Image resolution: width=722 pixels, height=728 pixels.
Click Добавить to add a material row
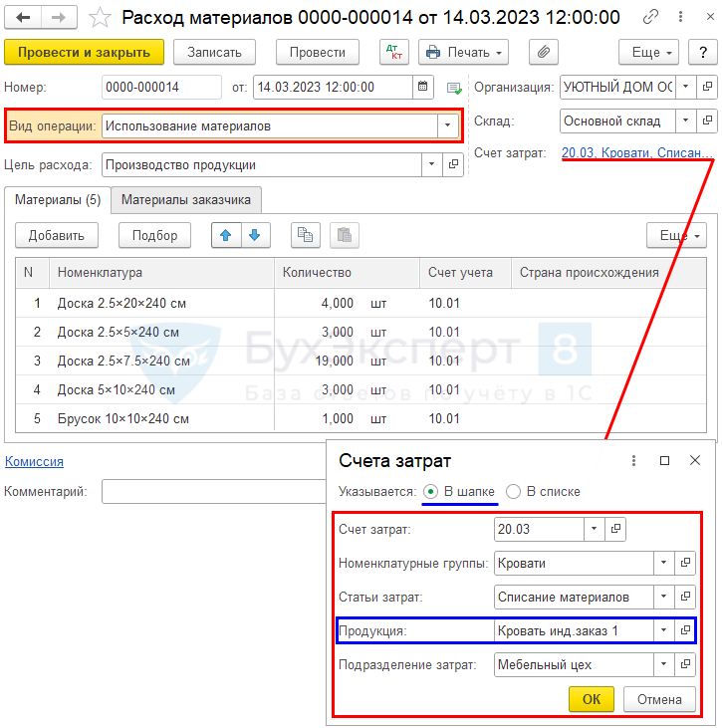tap(57, 235)
